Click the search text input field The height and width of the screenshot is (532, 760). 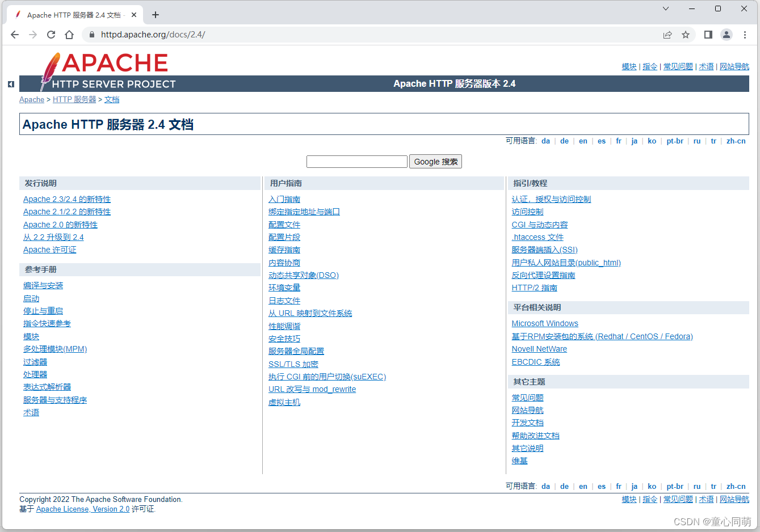click(356, 161)
